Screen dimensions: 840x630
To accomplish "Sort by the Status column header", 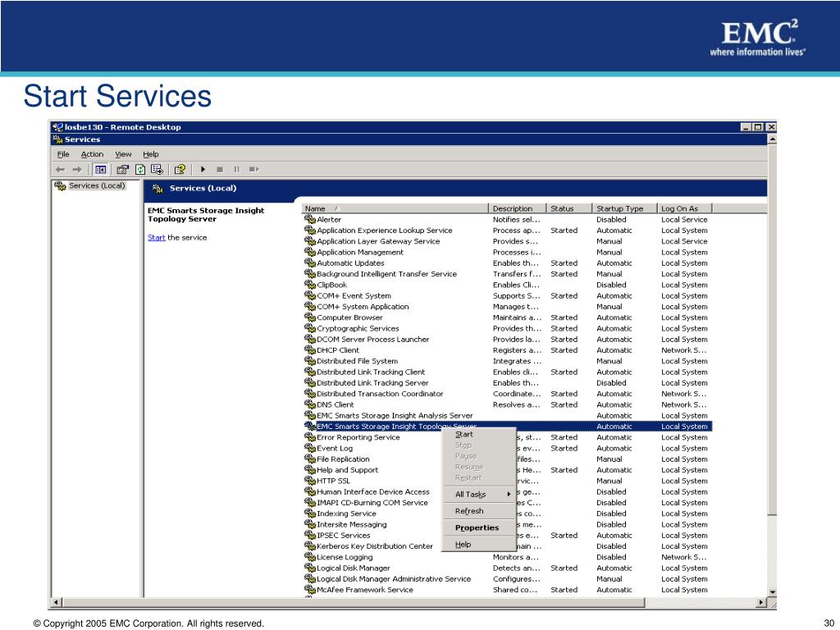I will [569, 208].
